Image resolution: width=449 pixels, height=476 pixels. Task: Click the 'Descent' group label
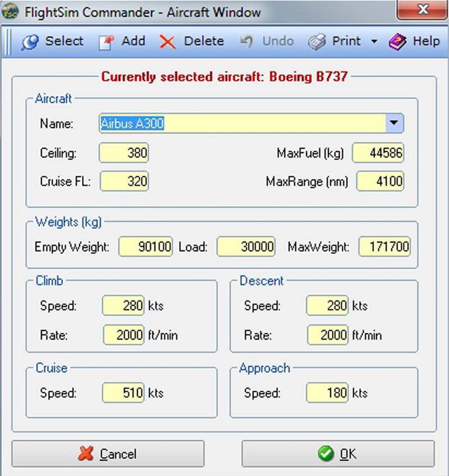[262, 281]
